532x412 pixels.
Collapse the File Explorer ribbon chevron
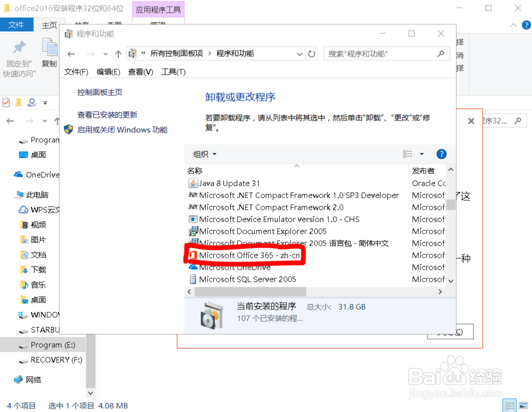(x=513, y=25)
